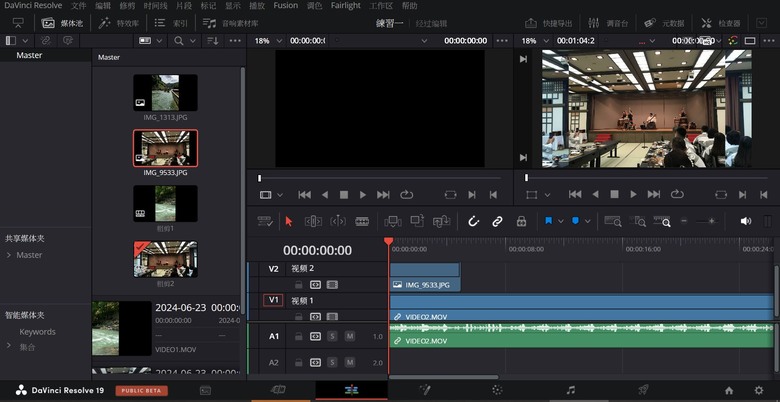This screenshot has height=402, width=780.
Task: Open Project Manager home icon
Action: (729, 391)
